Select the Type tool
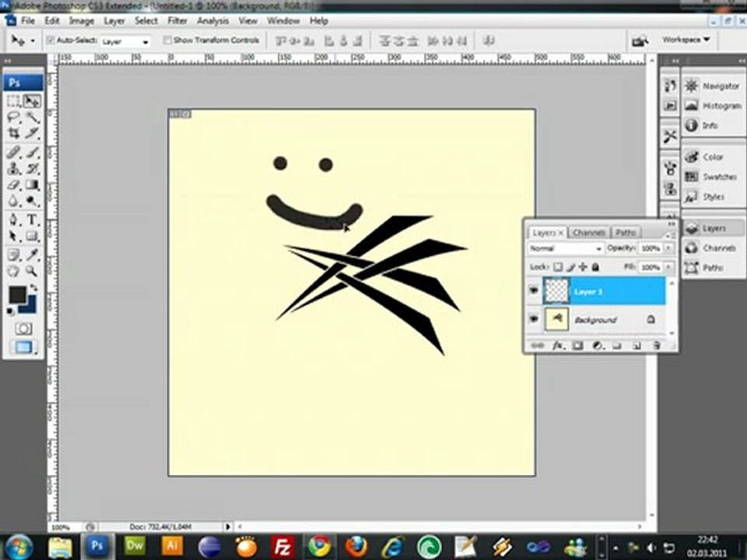The width and height of the screenshot is (747, 560). 32,219
